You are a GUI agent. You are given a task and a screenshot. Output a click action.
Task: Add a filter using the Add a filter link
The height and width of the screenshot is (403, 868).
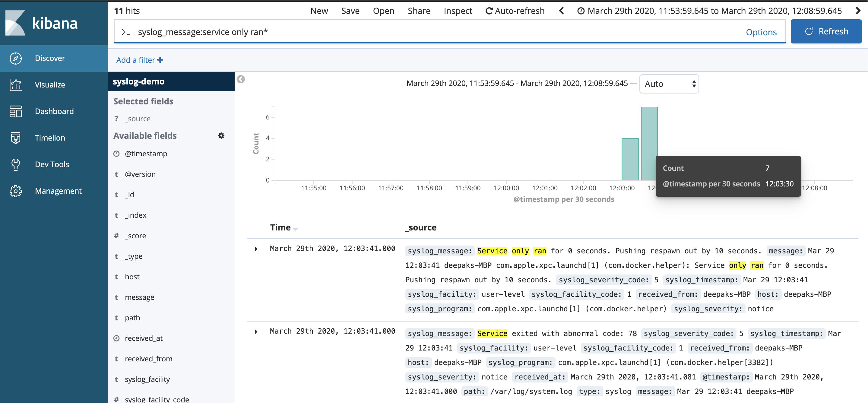(x=139, y=60)
